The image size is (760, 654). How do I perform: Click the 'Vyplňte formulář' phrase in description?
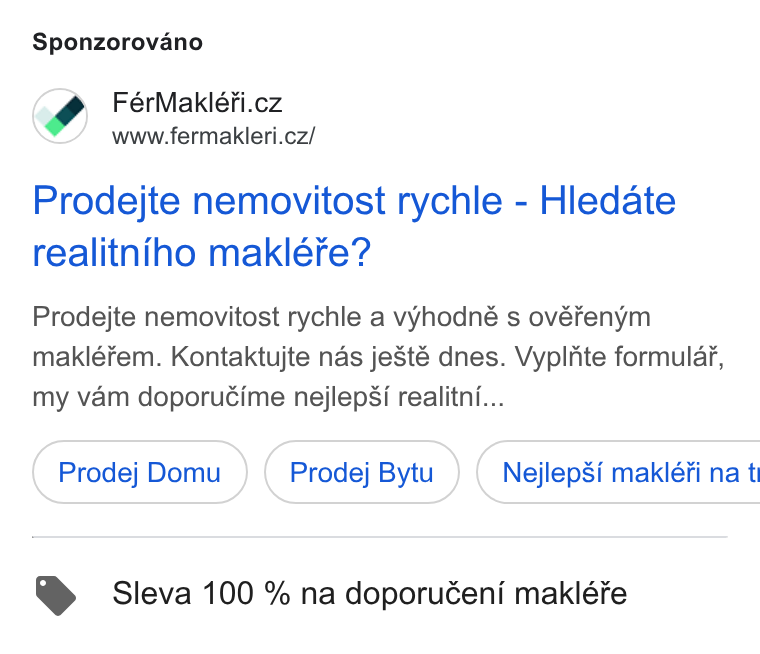click(x=619, y=358)
